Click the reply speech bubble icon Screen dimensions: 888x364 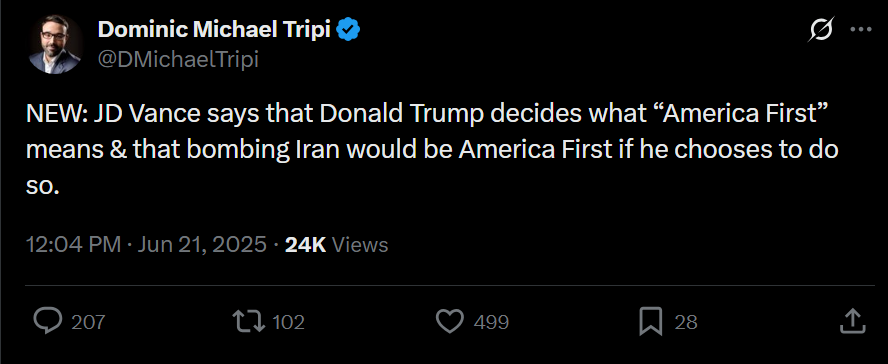[48, 322]
